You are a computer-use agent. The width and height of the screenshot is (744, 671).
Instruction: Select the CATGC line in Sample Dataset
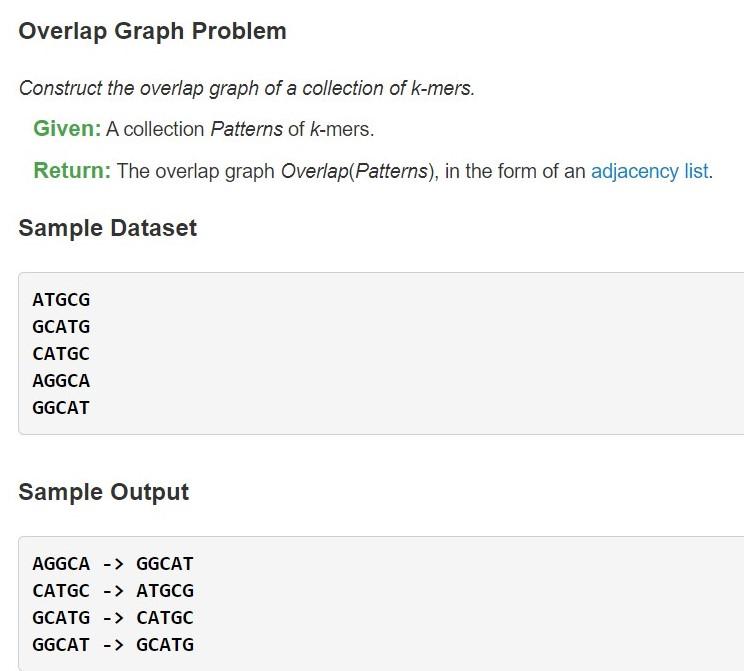point(61,353)
